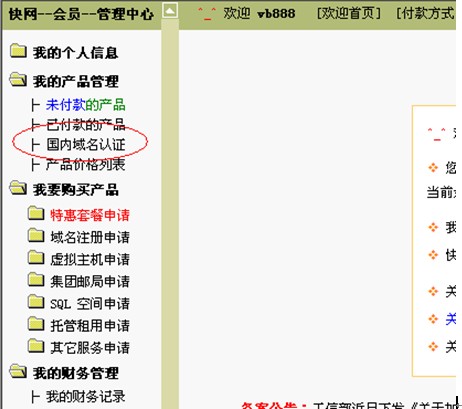Image resolution: width=462 pixels, height=409 pixels.
Task: Click the folder icon next to 托管租用申请
Action: point(36,324)
